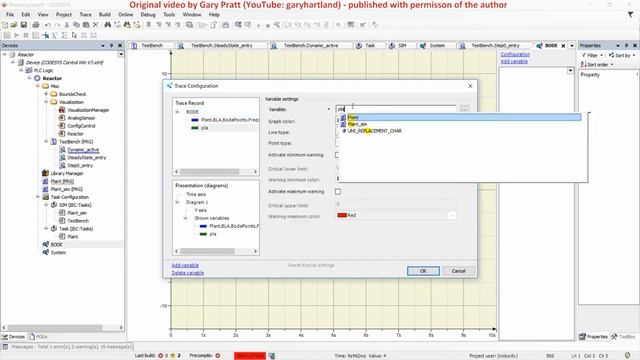This screenshot has width=640, height=360.
Task: Open the Debug menu
Action: [148, 14]
